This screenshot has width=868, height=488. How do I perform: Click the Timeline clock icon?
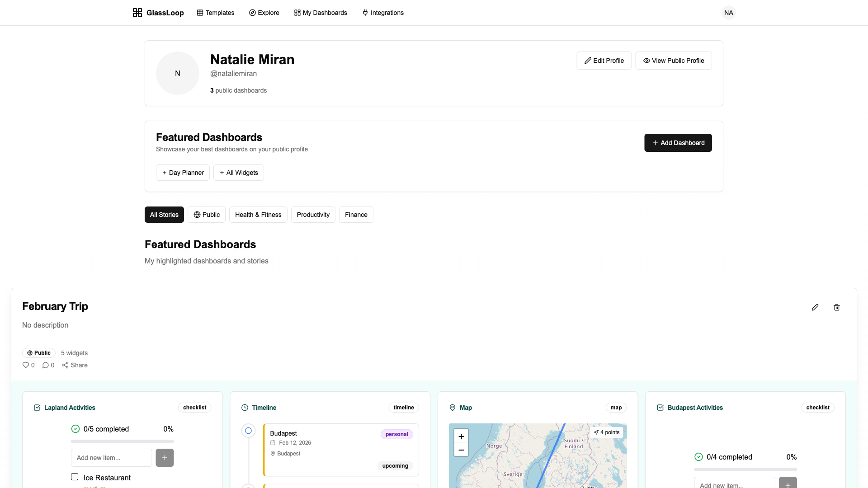point(245,408)
